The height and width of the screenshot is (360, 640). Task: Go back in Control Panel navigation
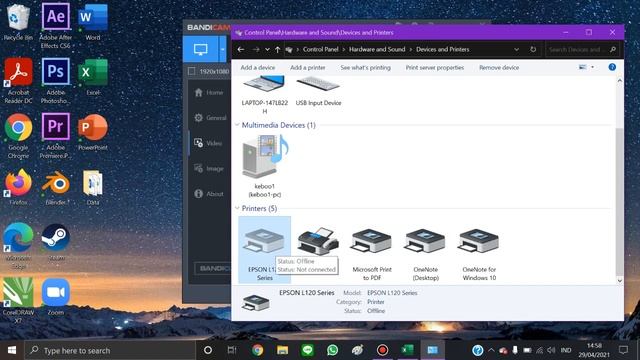[241, 49]
